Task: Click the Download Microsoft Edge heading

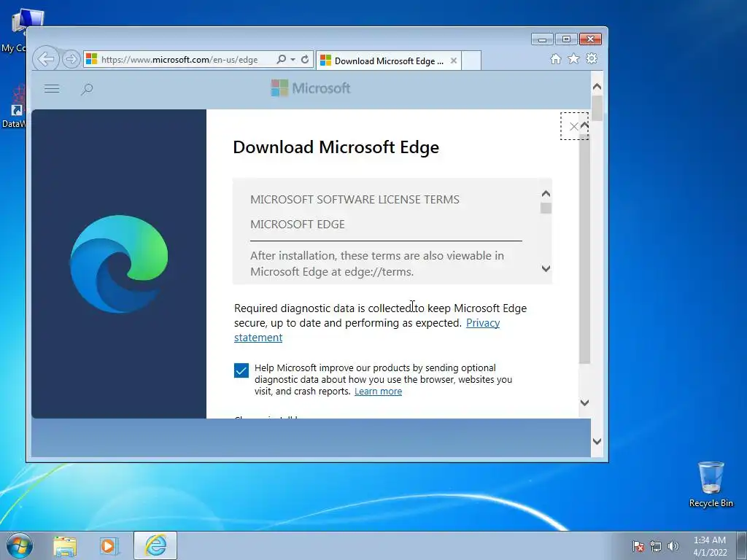Action: [336, 147]
